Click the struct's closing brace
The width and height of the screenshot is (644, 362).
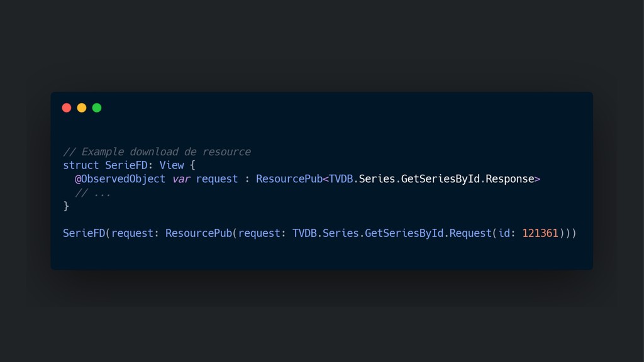point(66,206)
